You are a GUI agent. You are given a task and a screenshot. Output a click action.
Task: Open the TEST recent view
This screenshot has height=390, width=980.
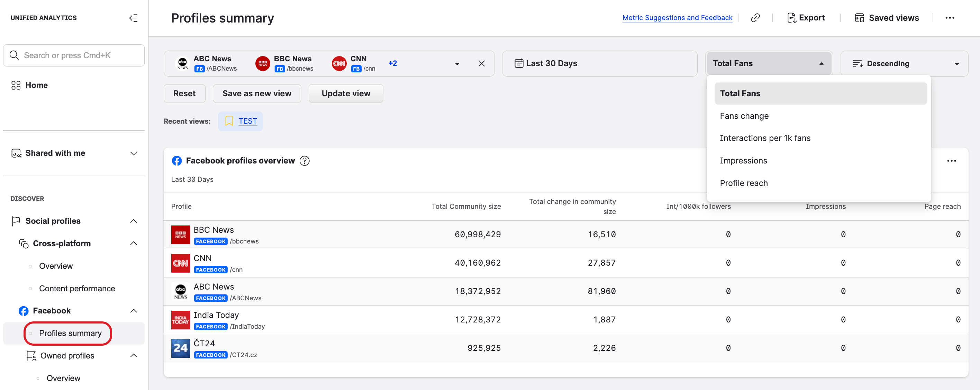point(248,121)
